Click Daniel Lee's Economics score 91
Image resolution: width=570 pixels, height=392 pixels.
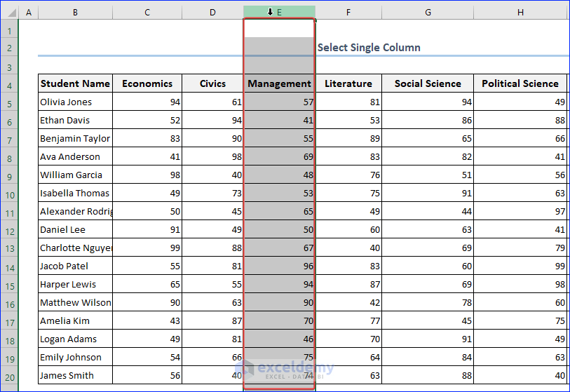coord(147,229)
